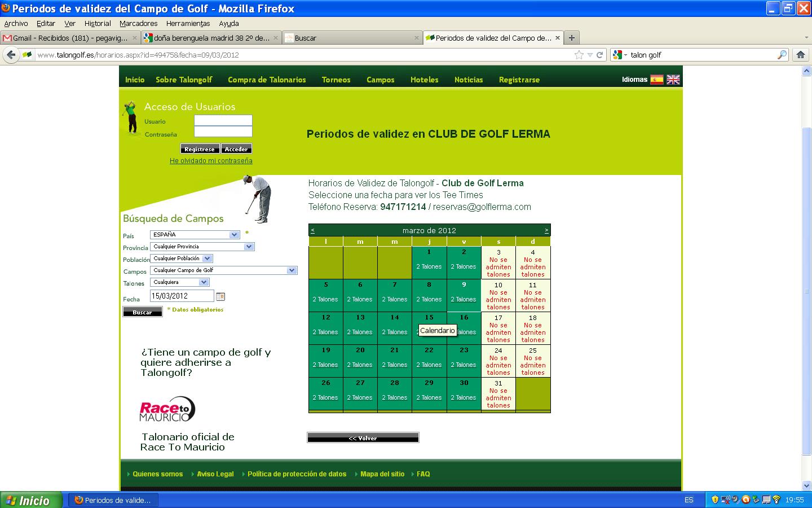Open the URL history dropdown arrow
This screenshot has width=812, height=508.
pos(590,55)
